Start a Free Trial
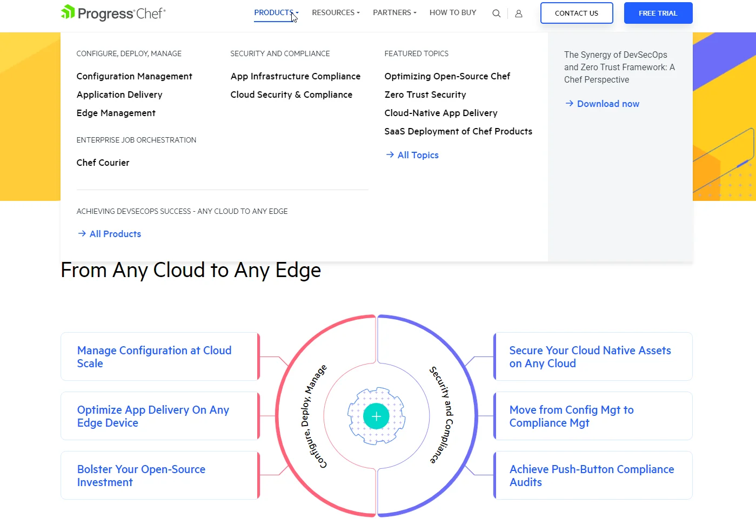 pos(658,13)
